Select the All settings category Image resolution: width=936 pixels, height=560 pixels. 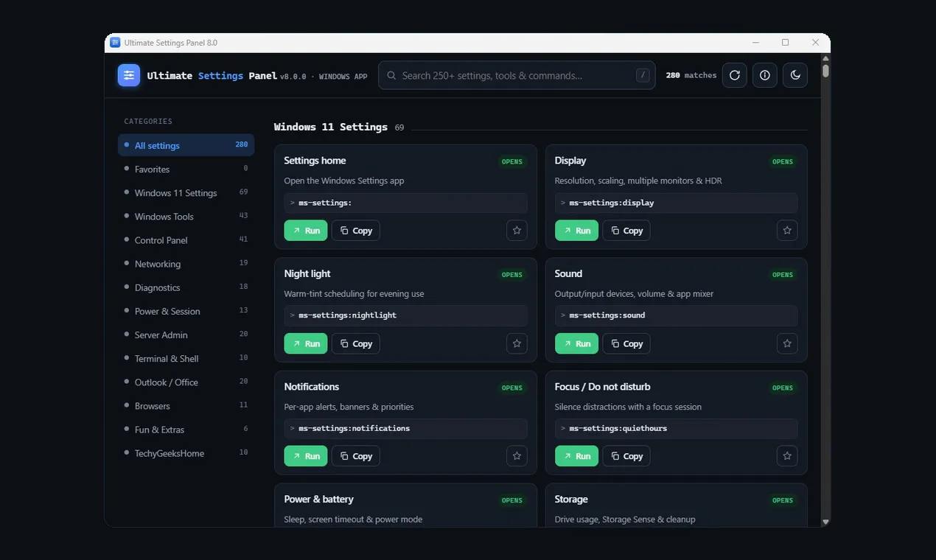(186, 145)
